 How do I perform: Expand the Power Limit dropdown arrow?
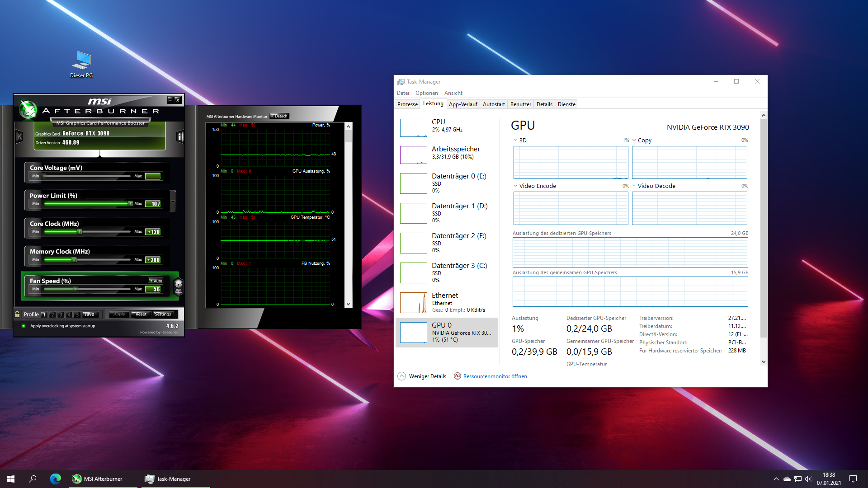(x=173, y=202)
